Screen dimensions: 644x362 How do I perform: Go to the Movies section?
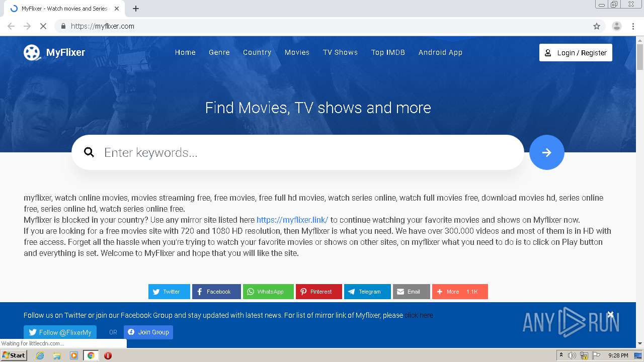297,52
